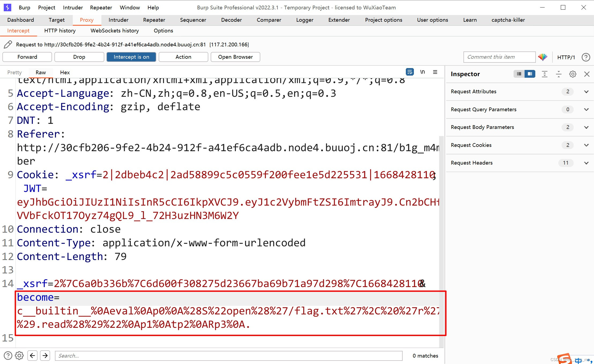594x364 pixels.
Task: Open the captcha-killer tab
Action: pyautogui.click(x=508, y=20)
